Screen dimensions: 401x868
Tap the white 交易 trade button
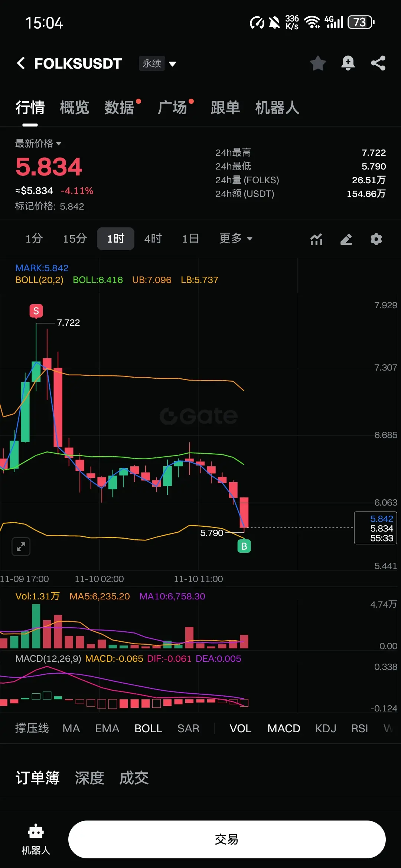coord(227,839)
